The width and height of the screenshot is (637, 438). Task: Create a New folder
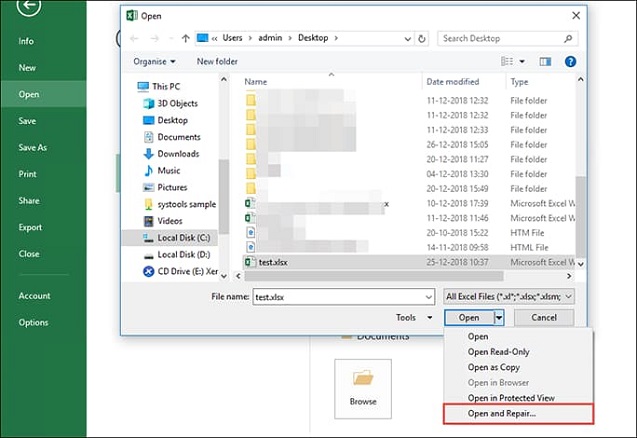pos(217,61)
